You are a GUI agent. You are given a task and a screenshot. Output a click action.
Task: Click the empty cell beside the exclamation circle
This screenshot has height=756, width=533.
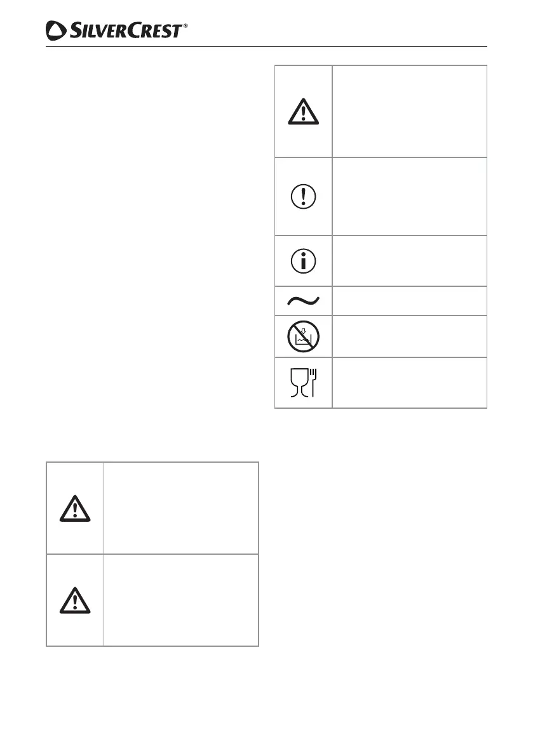click(x=409, y=197)
